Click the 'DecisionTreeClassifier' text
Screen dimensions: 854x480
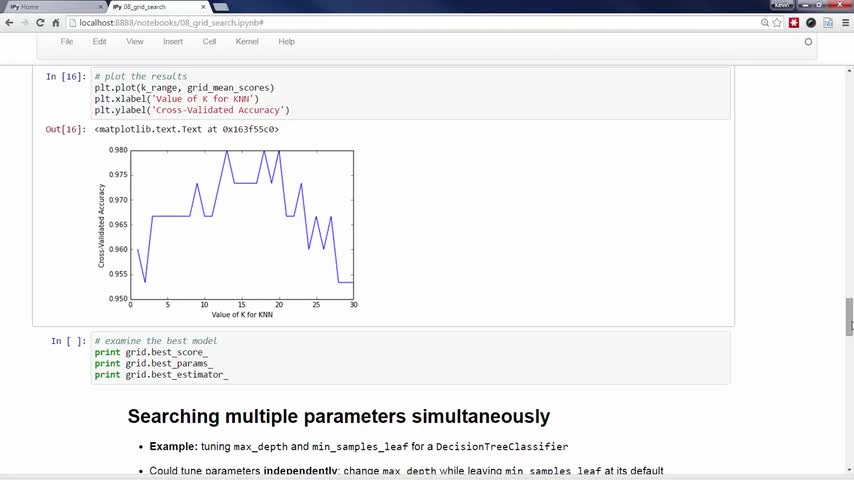(502, 446)
